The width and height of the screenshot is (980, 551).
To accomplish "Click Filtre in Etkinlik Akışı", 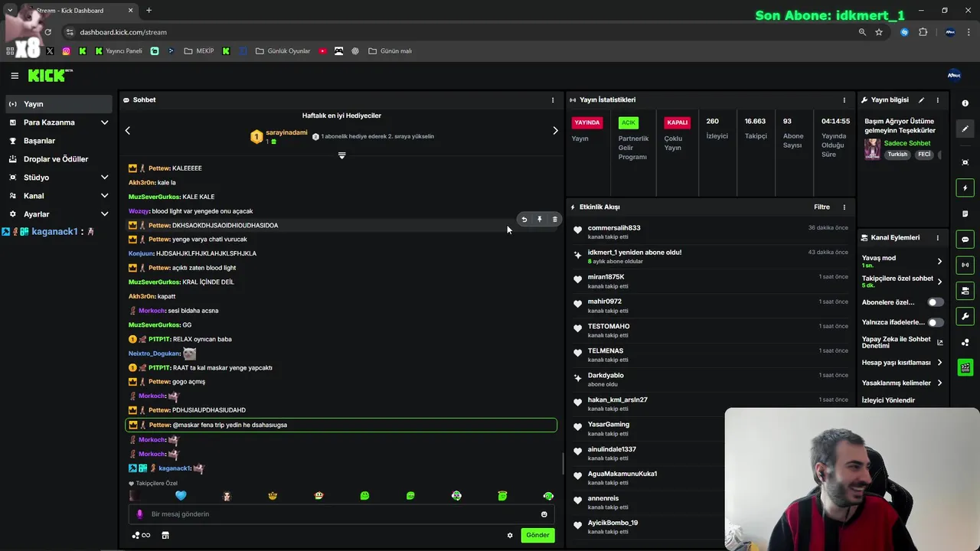I will pyautogui.click(x=822, y=207).
